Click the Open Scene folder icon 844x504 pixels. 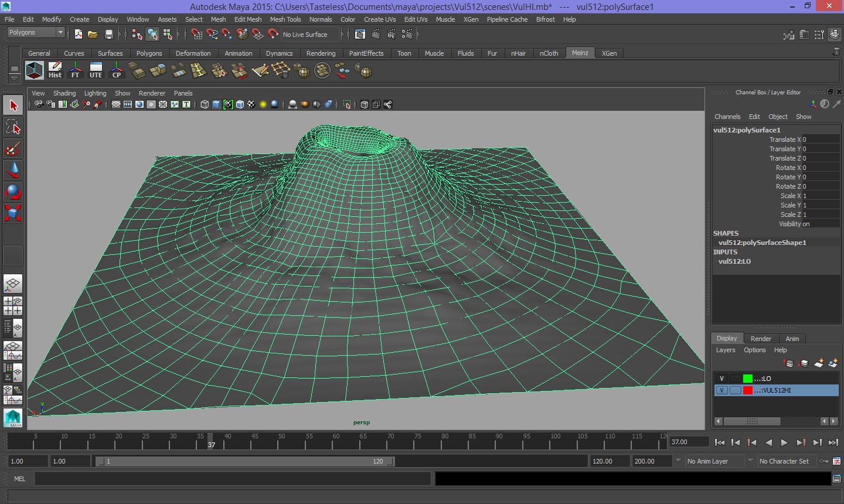coord(93,35)
